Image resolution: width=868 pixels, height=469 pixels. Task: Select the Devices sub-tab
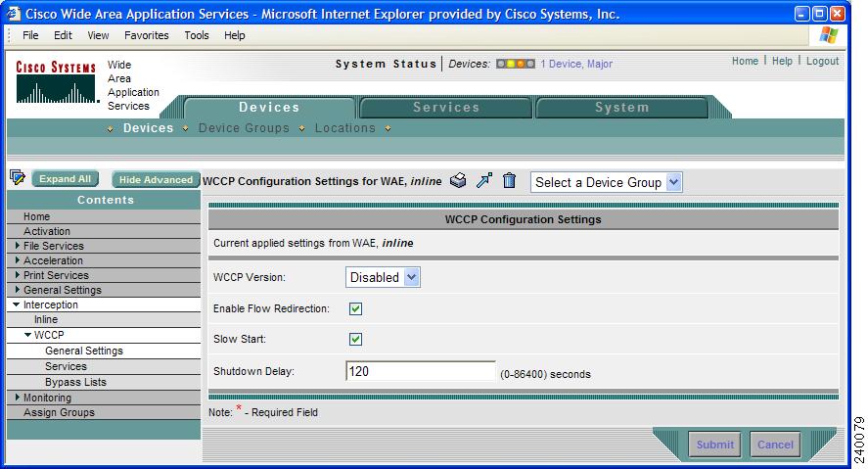pos(149,128)
